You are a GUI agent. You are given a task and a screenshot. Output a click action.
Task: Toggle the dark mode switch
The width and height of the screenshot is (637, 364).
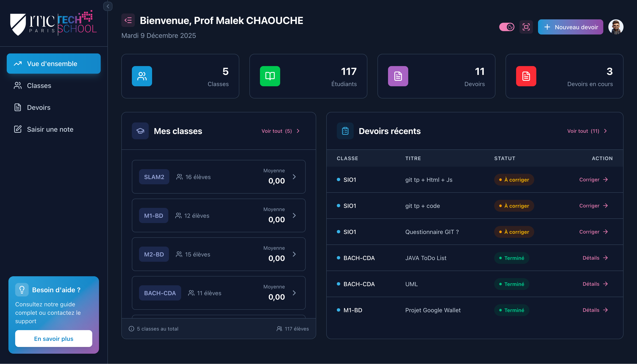(x=507, y=27)
